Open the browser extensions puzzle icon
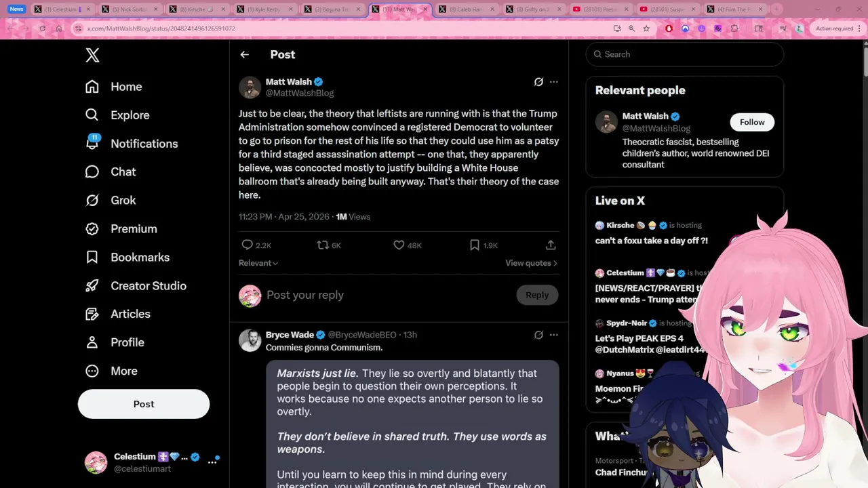The width and height of the screenshot is (868, 488). (734, 28)
